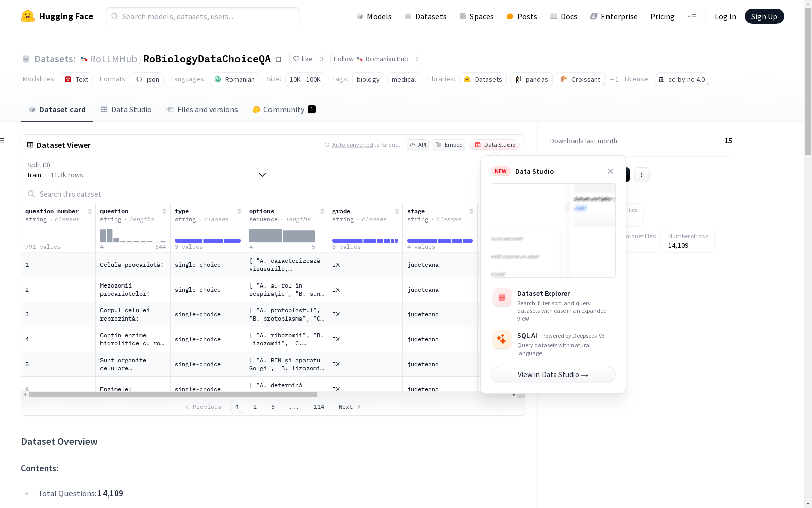Filter by the biology tag
This screenshot has width=812, height=508.
[x=368, y=79]
